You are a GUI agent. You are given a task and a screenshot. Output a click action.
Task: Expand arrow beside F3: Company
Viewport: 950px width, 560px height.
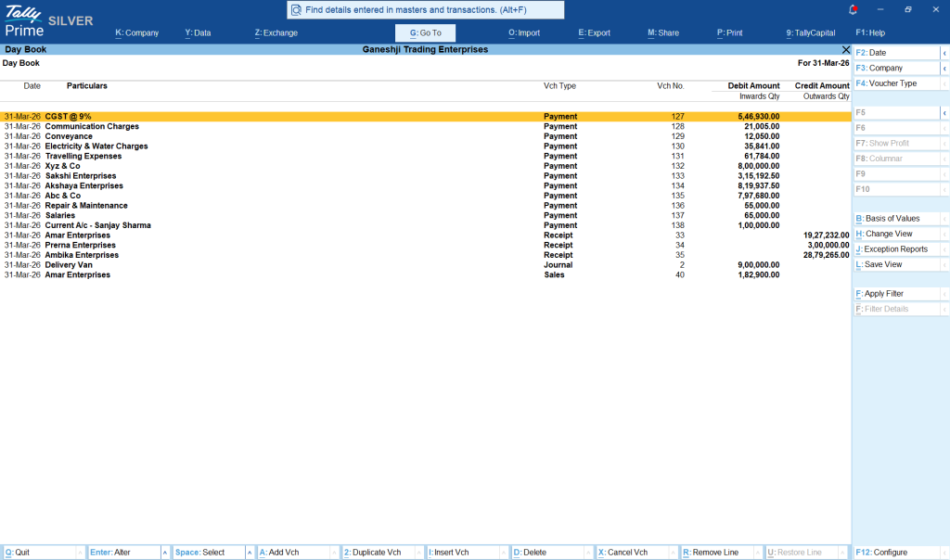click(x=944, y=68)
